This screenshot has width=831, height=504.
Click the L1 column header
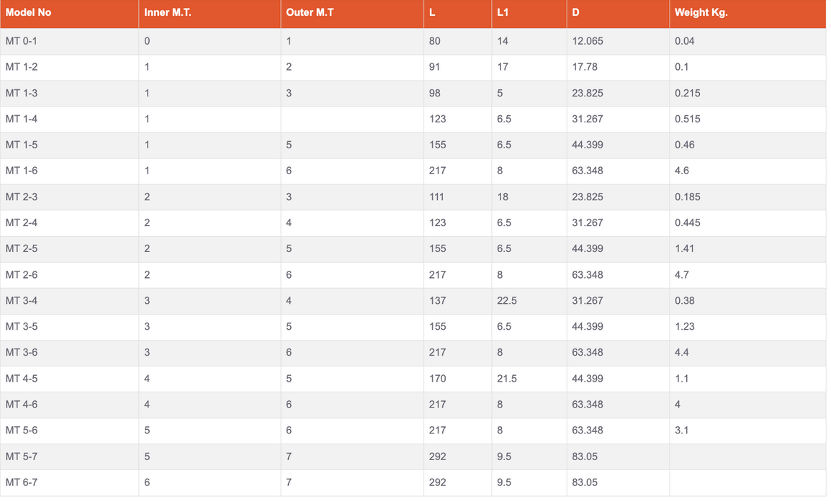pos(504,13)
